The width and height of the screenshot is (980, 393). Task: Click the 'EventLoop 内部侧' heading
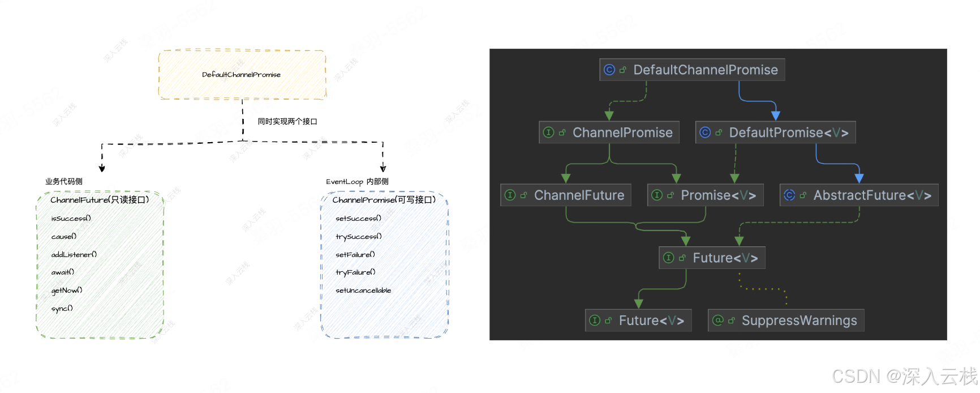(357, 182)
